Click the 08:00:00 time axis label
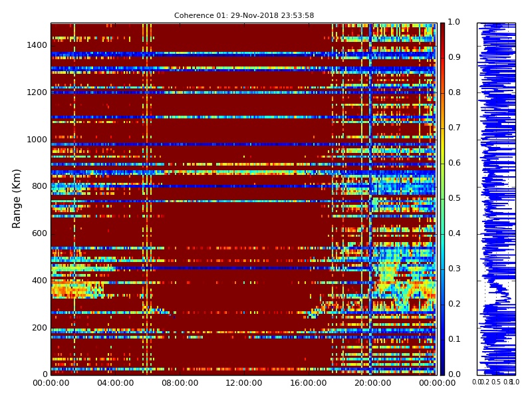This screenshot has height=399, width=532. (x=180, y=383)
